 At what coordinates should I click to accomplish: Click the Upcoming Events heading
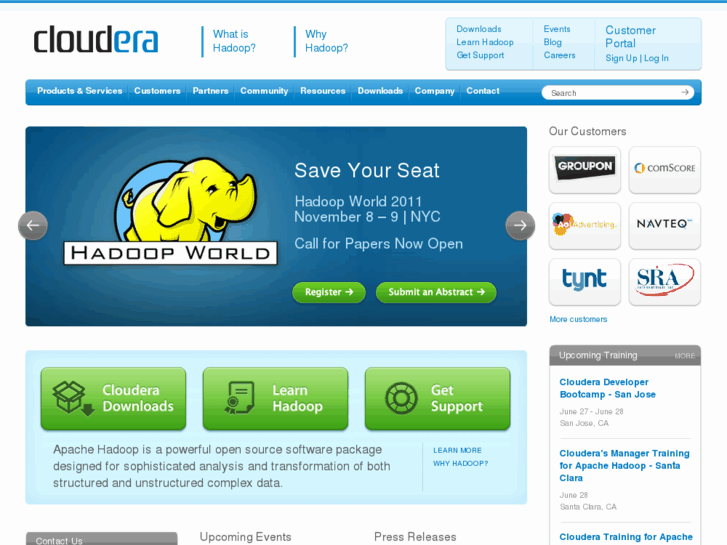coord(245,537)
